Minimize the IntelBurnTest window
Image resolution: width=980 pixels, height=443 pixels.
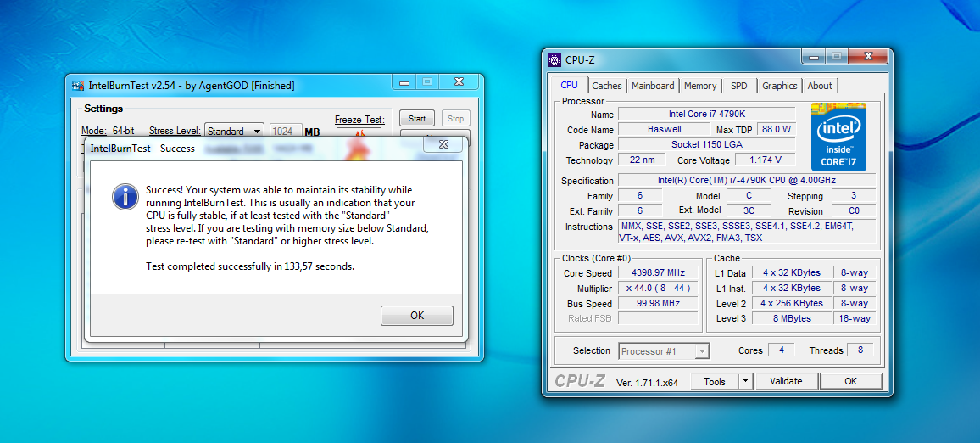click(404, 82)
